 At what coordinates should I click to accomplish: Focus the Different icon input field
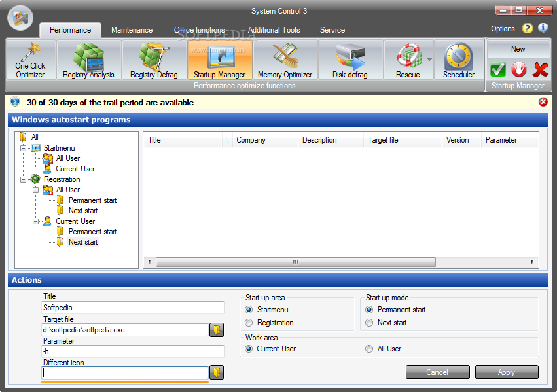click(x=124, y=373)
